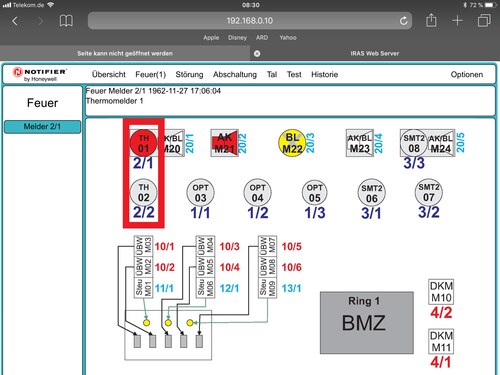This screenshot has height=375, width=500.
Task: Click the red AK M21 sounder icon
Action: [x=225, y=143]
